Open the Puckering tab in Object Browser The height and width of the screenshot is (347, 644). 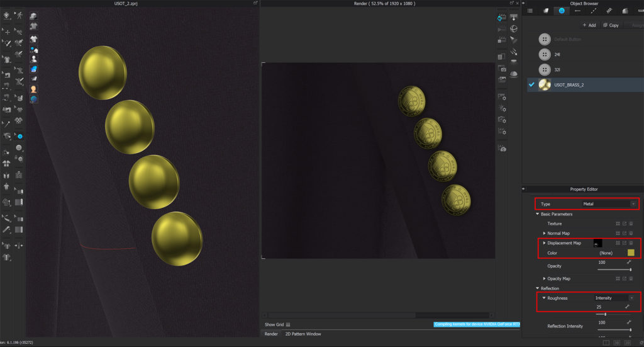[x=609, y=11]
